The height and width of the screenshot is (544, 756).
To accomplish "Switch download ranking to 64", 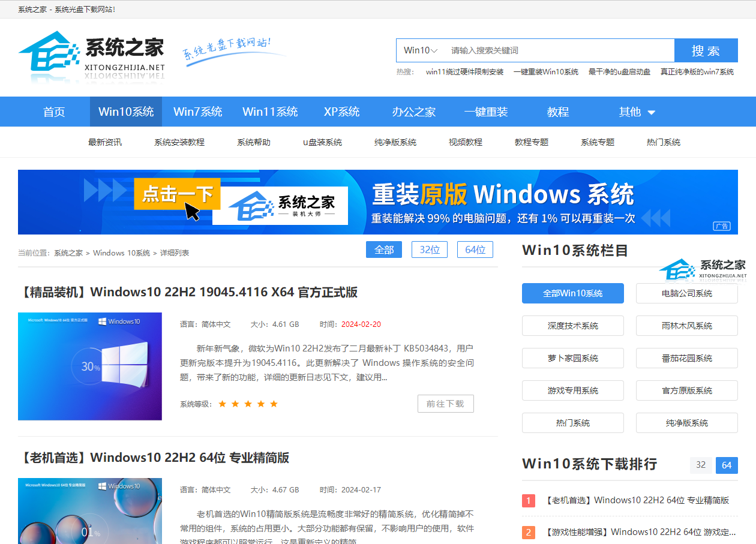I will [727, 465].
